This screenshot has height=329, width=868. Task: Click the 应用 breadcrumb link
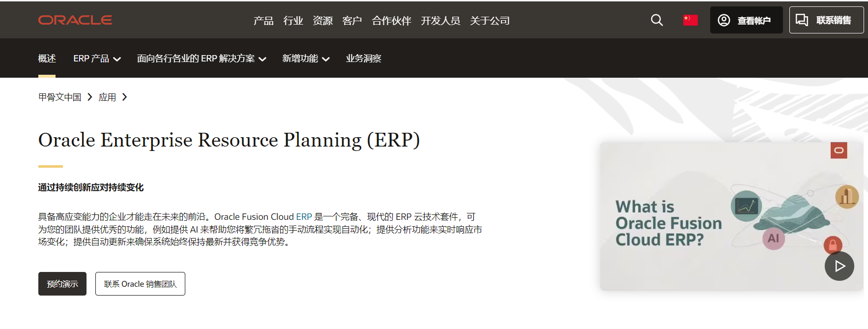coord(107,97)
